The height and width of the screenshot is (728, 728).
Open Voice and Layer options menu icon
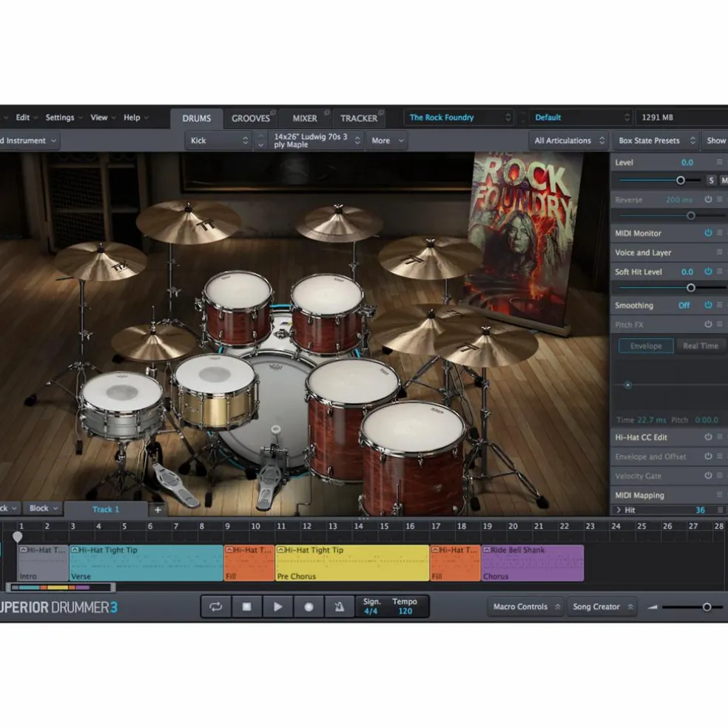click(x=719, y=252)
